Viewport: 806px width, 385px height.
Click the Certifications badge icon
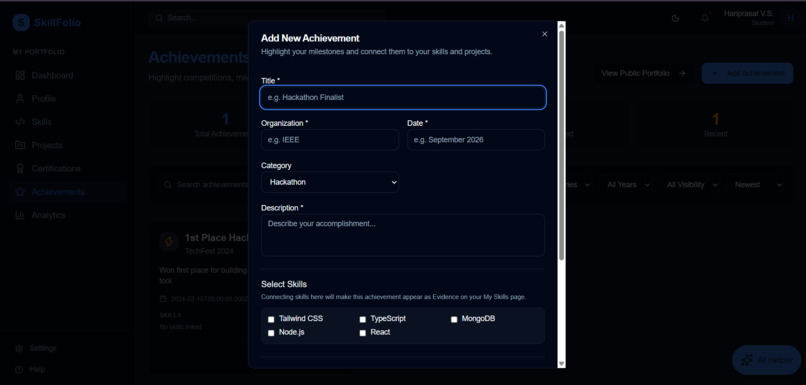click(x=20, y=169)
